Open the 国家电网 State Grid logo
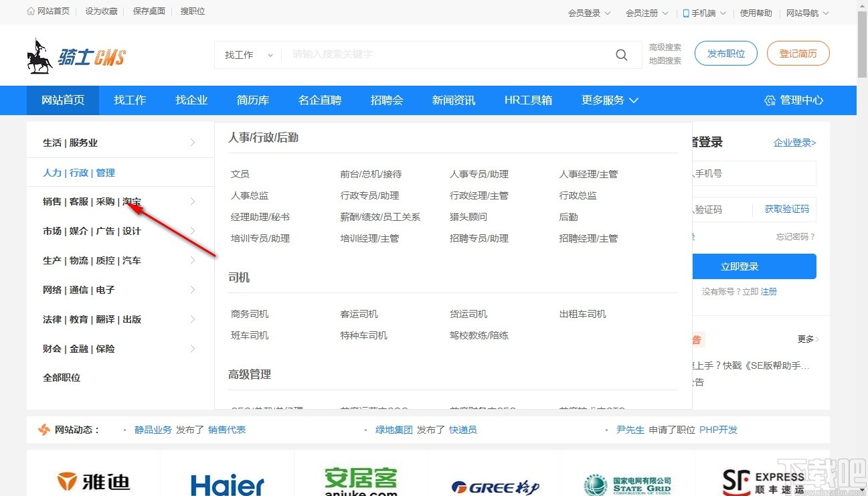 point(628,485)
